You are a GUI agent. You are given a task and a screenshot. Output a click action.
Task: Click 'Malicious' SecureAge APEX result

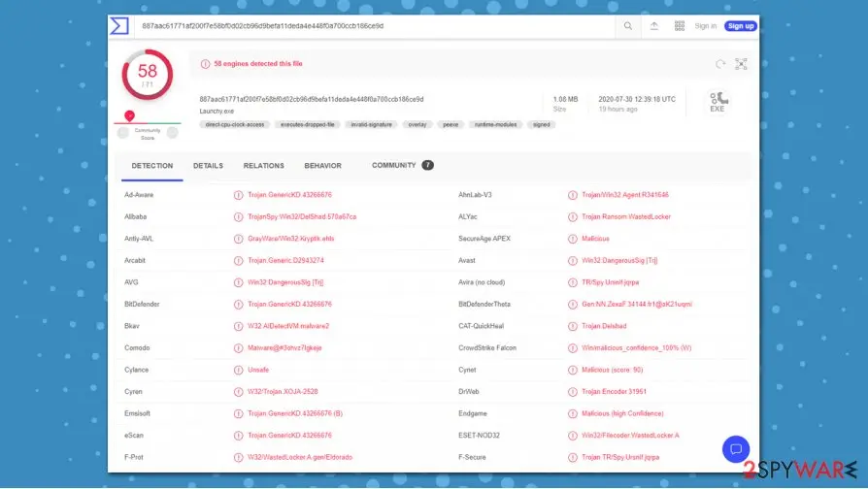point(595,239)
